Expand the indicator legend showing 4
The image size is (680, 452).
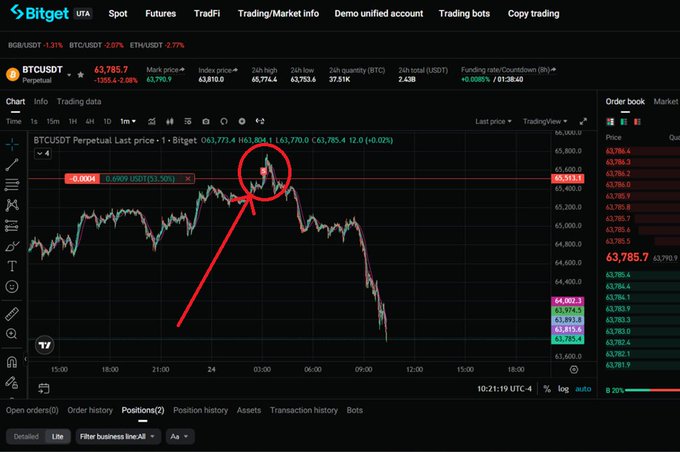(42, 154)
